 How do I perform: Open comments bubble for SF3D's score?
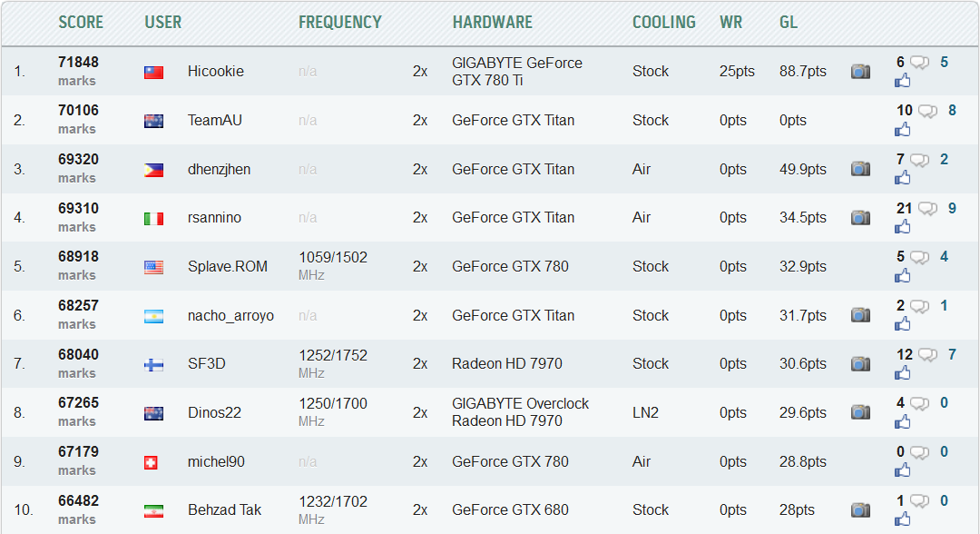click(927, 355)
